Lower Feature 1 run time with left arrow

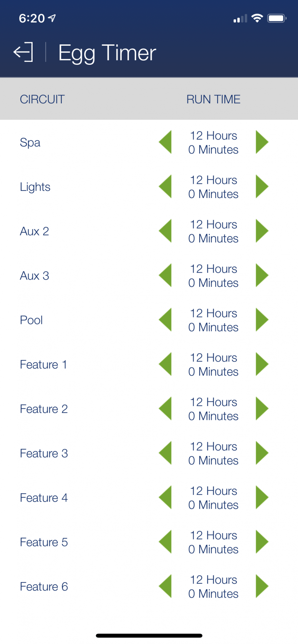165,364
